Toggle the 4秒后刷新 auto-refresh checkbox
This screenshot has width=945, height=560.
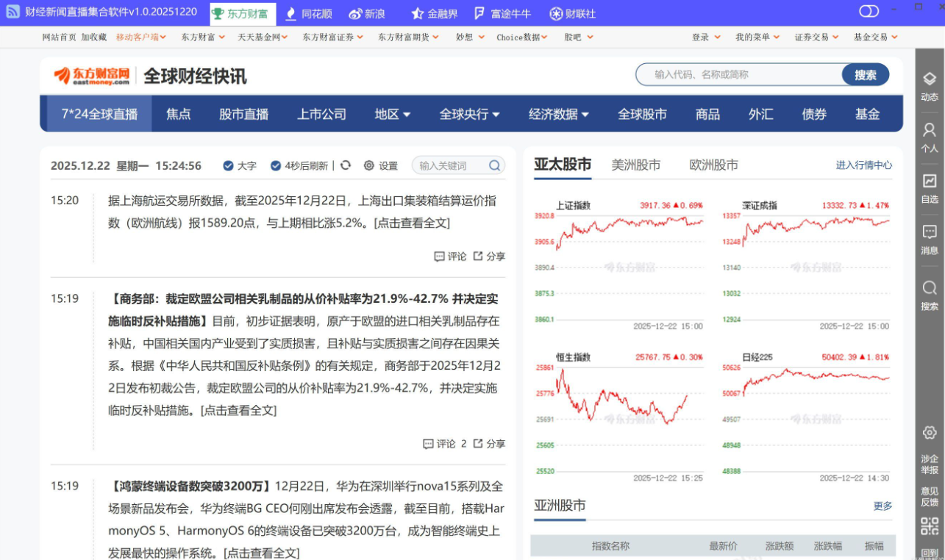click(276, 165)
